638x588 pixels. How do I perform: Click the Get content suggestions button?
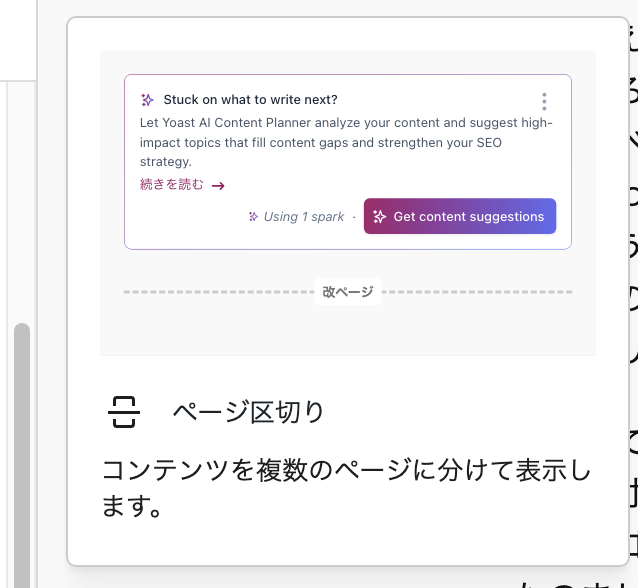[460, 216]
